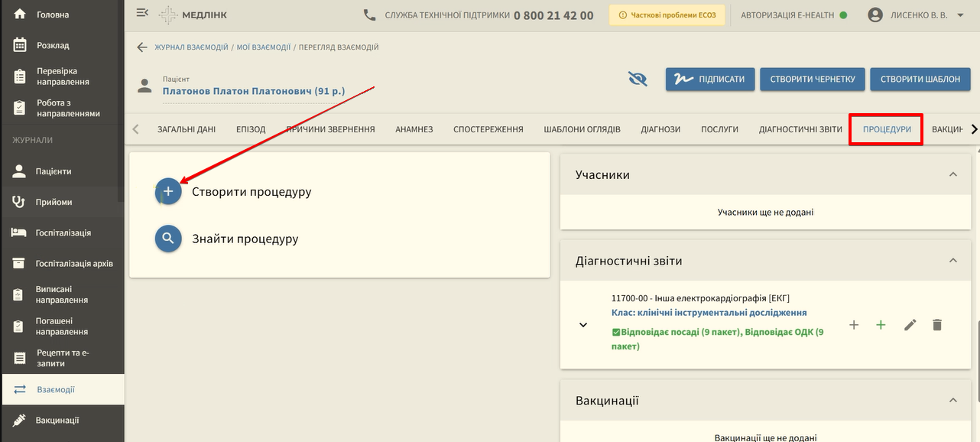Switch to the ЗАГАЛЬНІ ДАНІ tab
Viewport: 980px width, 442px height.
[187, 129]
